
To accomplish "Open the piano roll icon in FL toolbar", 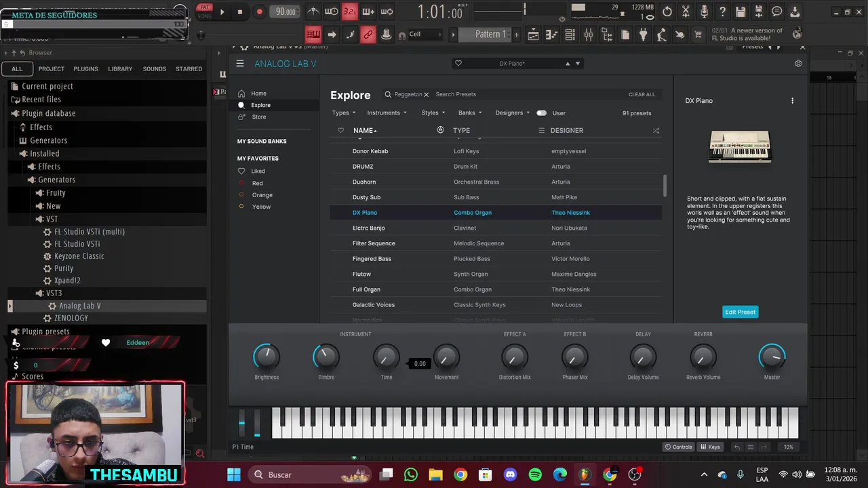I will pos(552,35).
